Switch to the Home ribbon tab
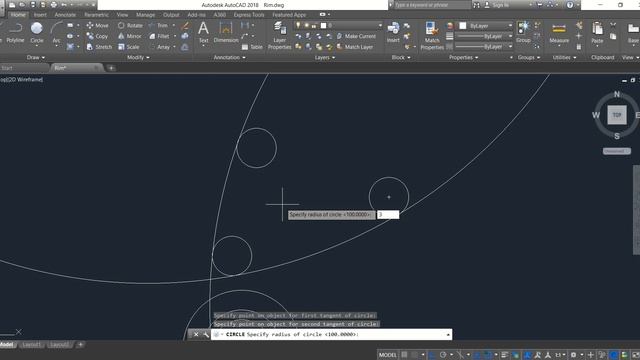The image size is (640, 360). (18, 15)
